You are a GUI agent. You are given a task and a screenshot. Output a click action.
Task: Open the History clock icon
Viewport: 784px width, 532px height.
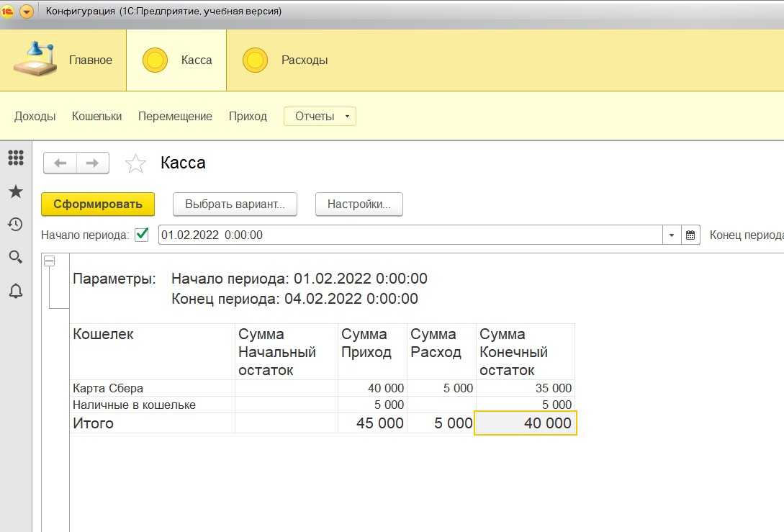[x=15, y=225]
